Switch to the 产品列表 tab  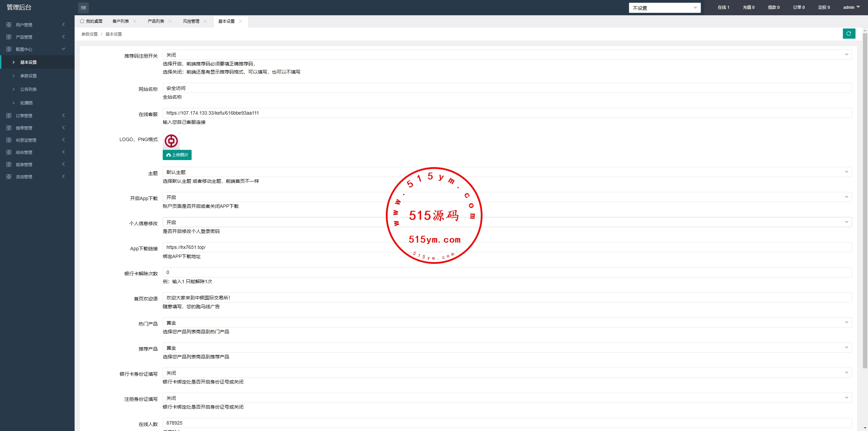tap(156, 21)
